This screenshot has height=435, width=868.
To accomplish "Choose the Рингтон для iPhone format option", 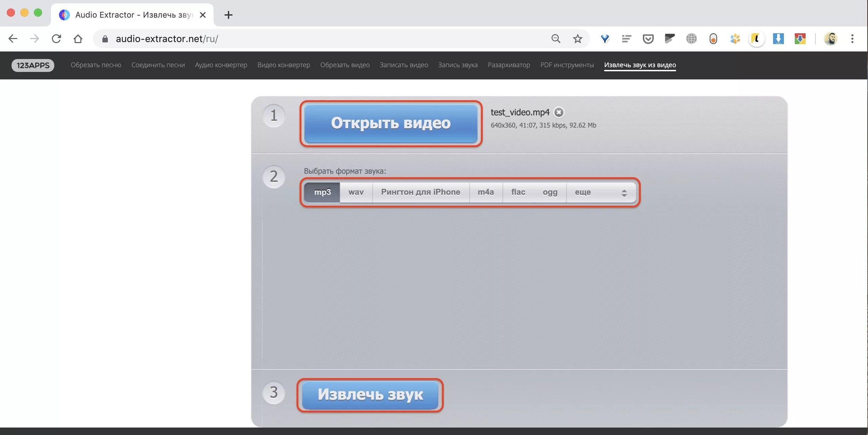I will pyautogui.click(x=420, y=192).
